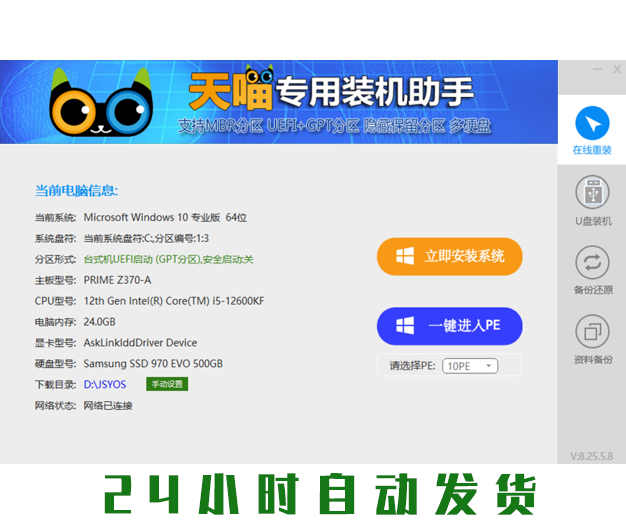Image resolution: width=626 pixels, height=523 pixels.
Task: Open the 在线重装 online reinstall icon
Action: click(592, 123)
